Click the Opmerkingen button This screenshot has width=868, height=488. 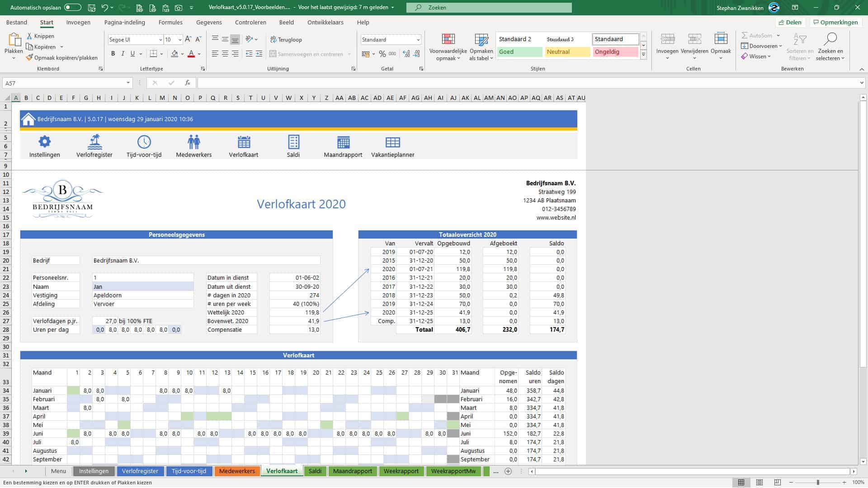pos(835,22)
